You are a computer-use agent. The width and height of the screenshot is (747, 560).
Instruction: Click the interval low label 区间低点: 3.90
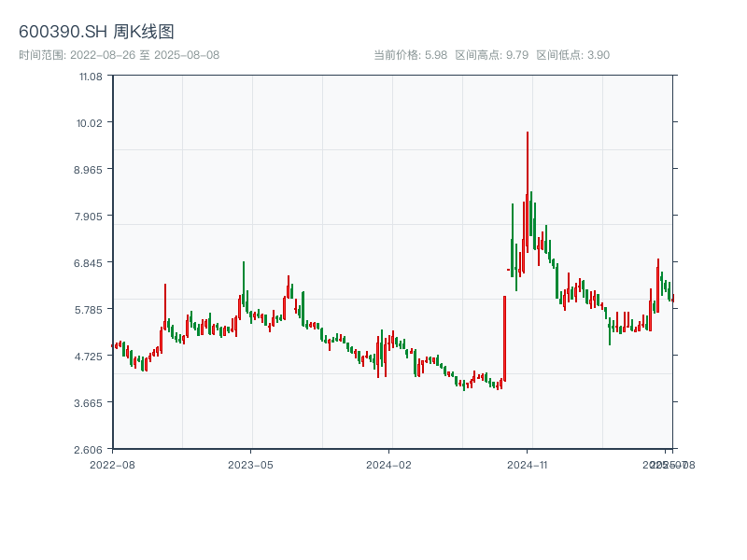point(573,55)
